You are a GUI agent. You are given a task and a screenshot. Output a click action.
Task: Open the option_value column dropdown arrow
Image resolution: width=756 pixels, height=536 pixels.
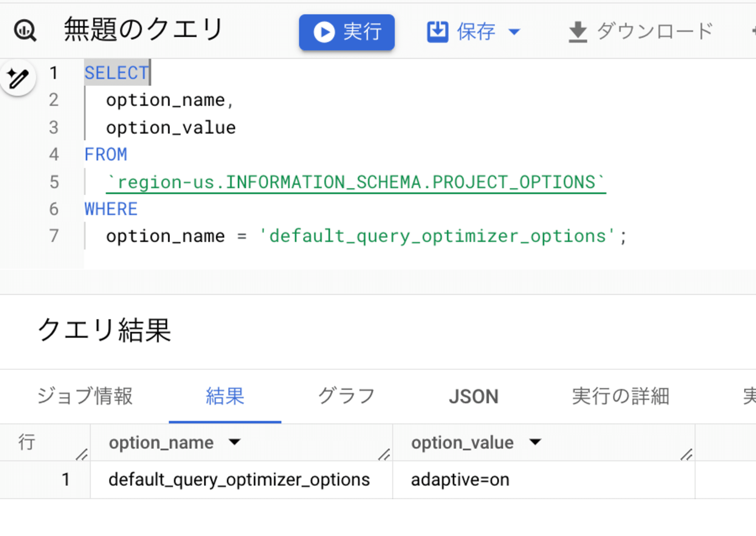tap(535, 442)
